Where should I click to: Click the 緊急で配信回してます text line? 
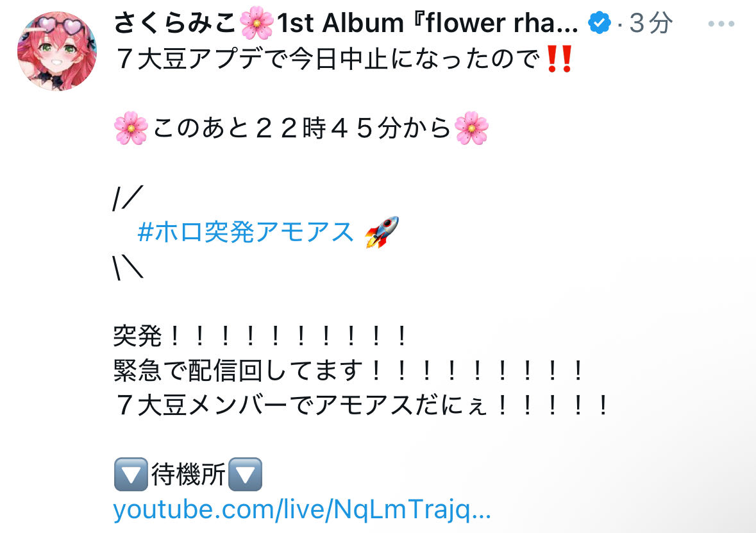349,371
